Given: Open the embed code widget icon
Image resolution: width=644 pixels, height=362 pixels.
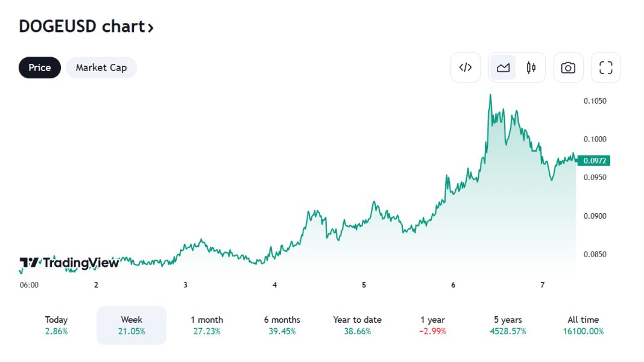Looking at the screenshot, I should (x=466, y=67).
